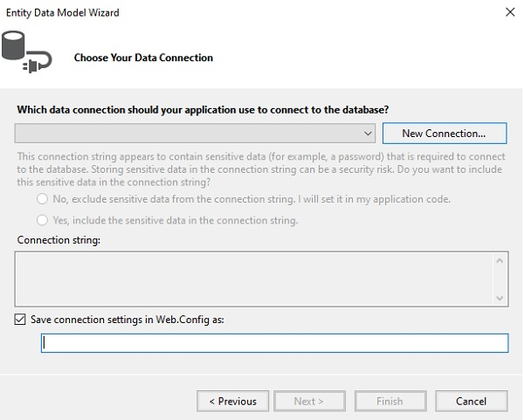Image resolution: width=524 pixels, height=420 pixels.
Task: Click the connection string scrollbar down arrow
Action: [500, 298]
